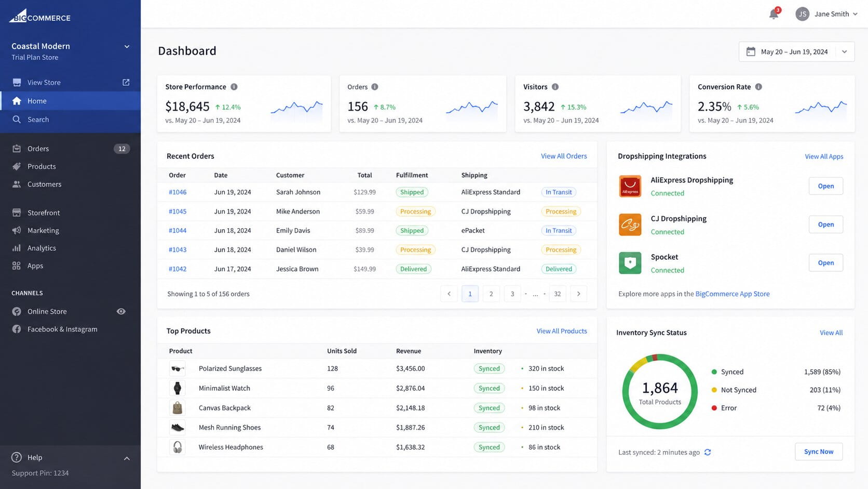This screenshot has height=489, width=868.
Task: Open the date range dropdown
Action: click(x=844, y=51)
